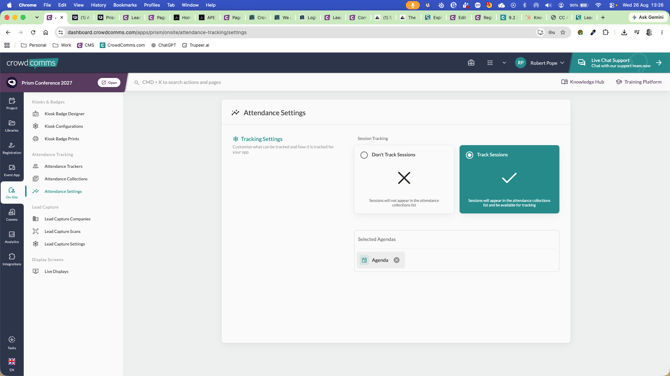670x376 pixels.
Task: Open the Profiles menu in menu bar
Action: pyautogui.click(x=152, y=5)
